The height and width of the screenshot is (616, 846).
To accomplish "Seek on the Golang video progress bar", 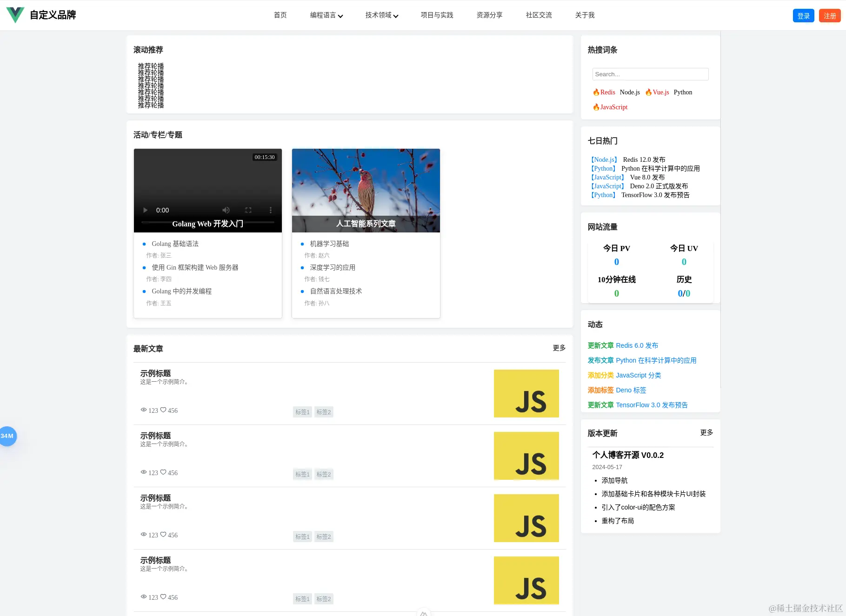I will coord(208,223).
